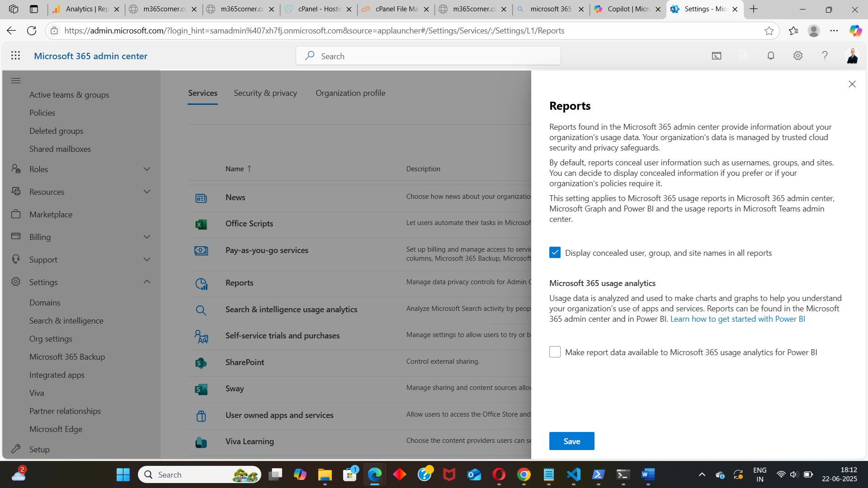This screenshot has width=868, height=488.
Task: Open the settings gear in header
Action: (x=798, y=56)
